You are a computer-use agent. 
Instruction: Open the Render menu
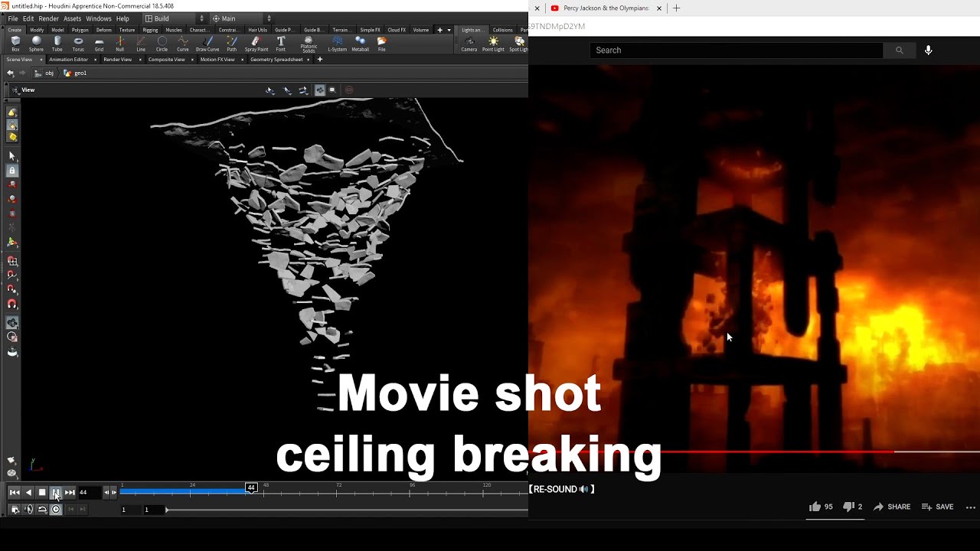pos(48,18)
